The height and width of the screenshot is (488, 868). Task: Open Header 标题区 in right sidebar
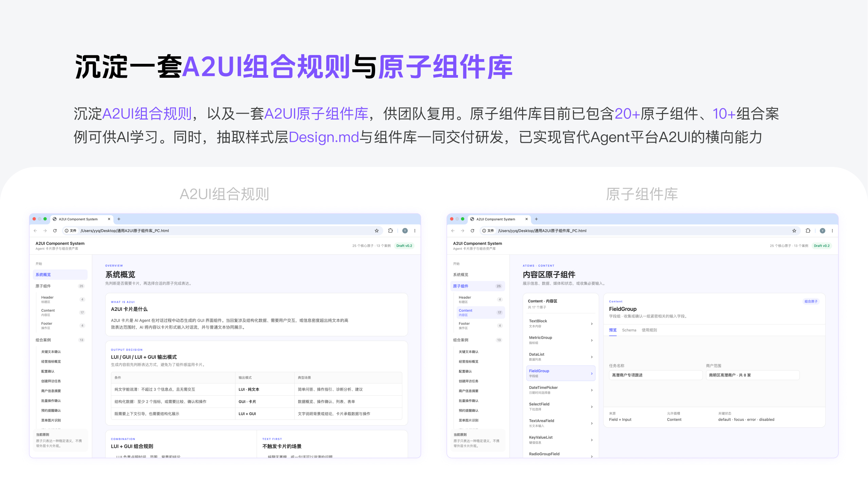pos(480,299)
